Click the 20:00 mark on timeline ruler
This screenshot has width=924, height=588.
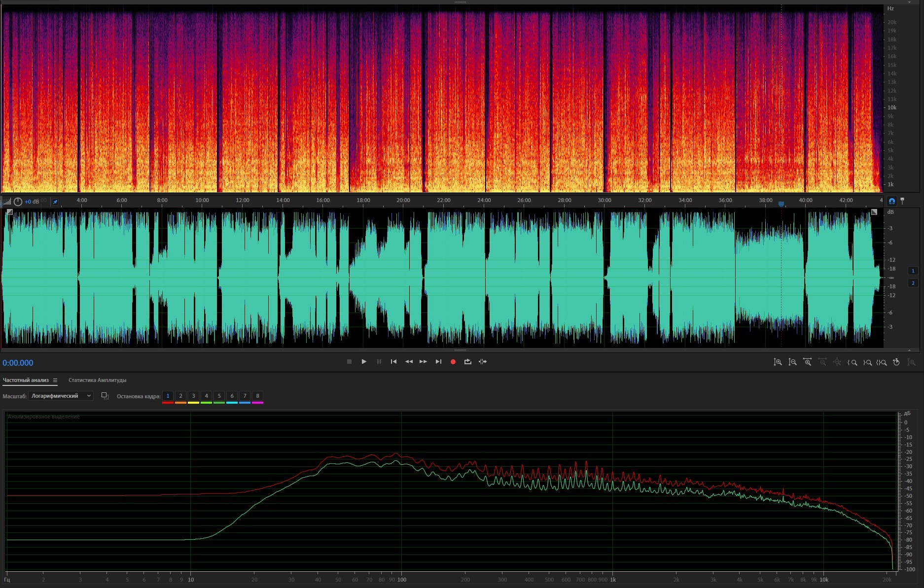[403, 200]
